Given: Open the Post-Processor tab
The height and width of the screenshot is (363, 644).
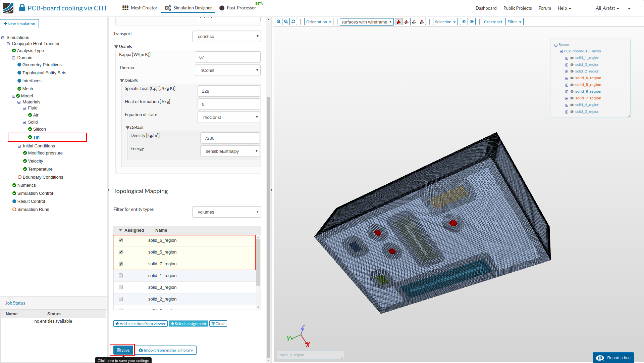Looking at the screenshot, I should (x=237, y=8).
